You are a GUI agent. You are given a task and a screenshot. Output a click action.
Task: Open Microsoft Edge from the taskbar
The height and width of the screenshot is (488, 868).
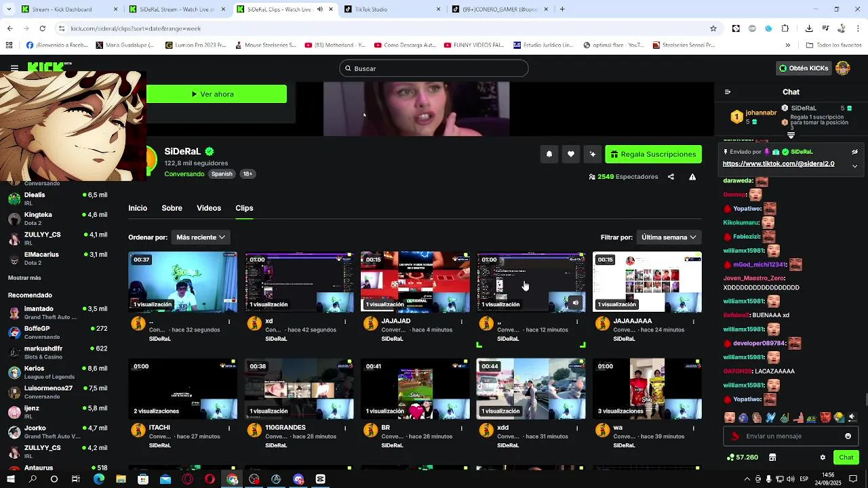99,479
